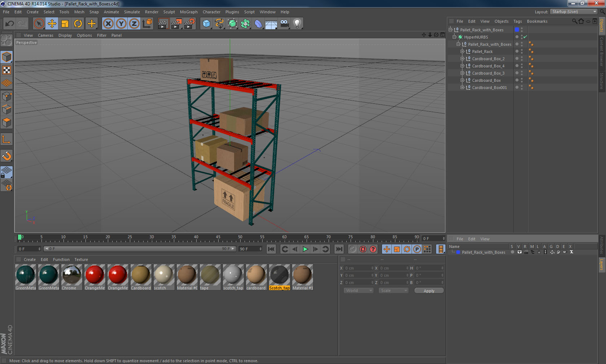Screen dimensions: 606x364
Task: Play the animation forward
Action: pos(305,249)
